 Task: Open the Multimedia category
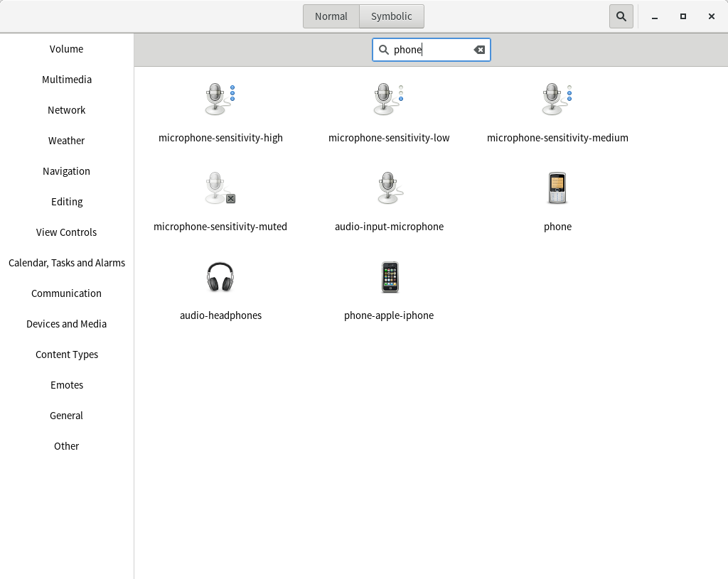tap(66, 80)
